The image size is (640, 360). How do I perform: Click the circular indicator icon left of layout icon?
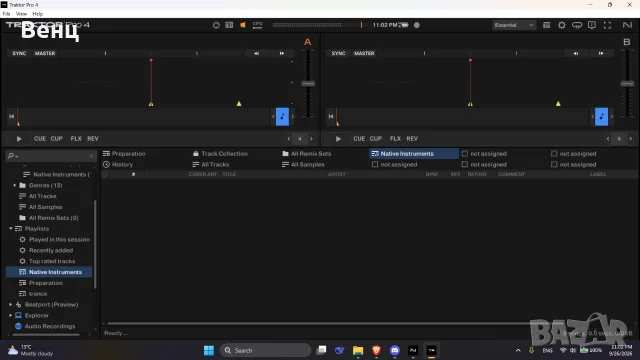(x=216, y=25)
